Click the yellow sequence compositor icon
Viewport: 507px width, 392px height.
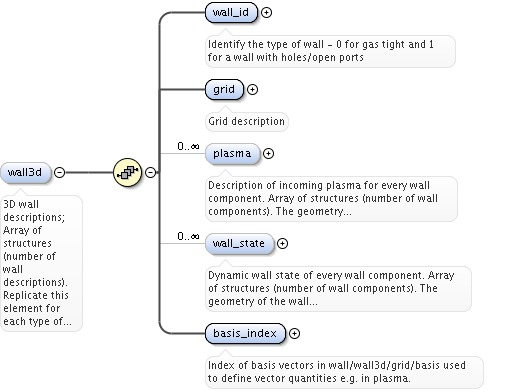click(128, 172)
